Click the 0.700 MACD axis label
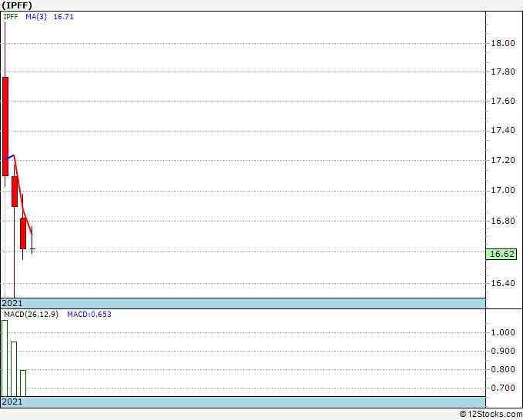The width and height of the screenshot is (523, 420). pos(503,388)
